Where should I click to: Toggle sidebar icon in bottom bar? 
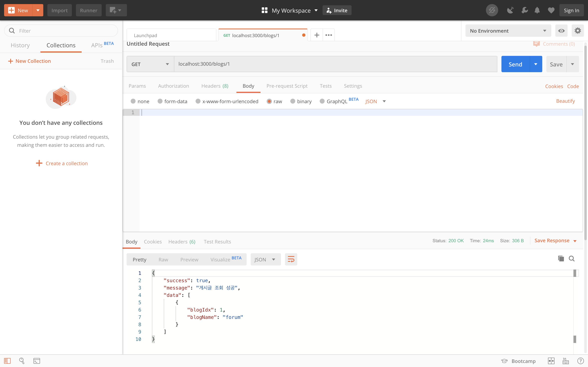(x=7, y=361)
